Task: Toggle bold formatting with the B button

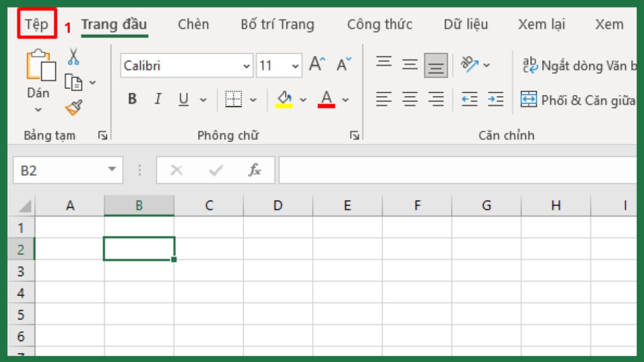Action: pyautogui.click(x=132, y=99)
